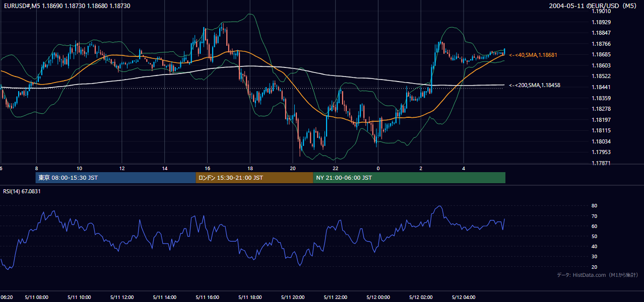The width and height of the screenshot is (644, 302).
Task: Click price level 1.18034 on the axis
Action: point(602,141)
